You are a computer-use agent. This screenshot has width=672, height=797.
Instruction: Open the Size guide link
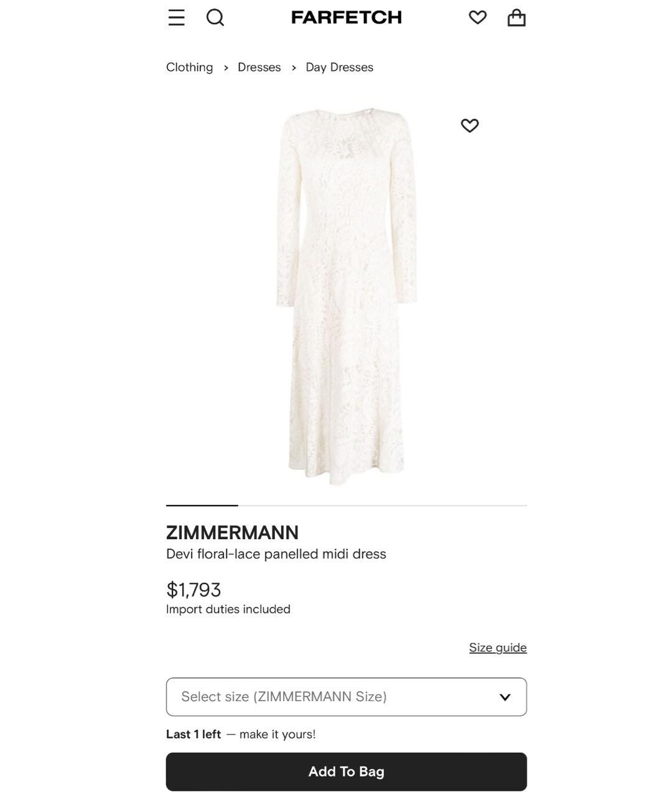coord(498,648)
